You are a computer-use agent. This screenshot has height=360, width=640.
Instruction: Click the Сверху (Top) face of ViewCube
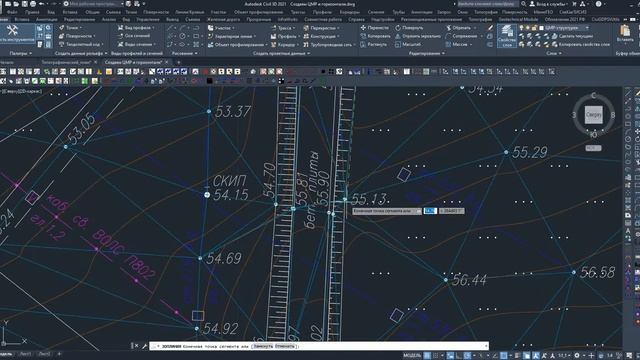point(593,115)
